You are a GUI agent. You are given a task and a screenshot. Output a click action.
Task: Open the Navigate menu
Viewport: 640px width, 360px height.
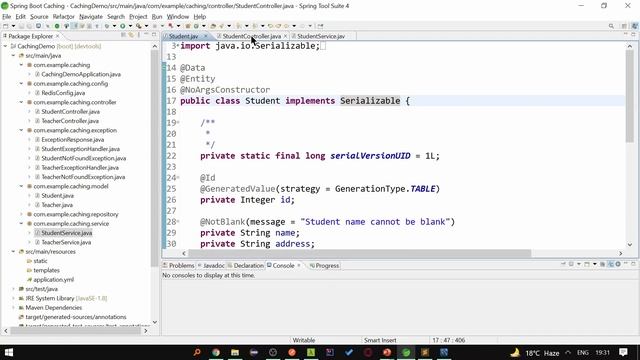pyautogui.click(x=91, y=17)
